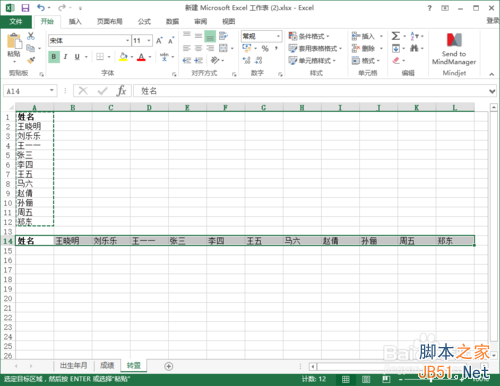Open the File tab

coord(16,22)
